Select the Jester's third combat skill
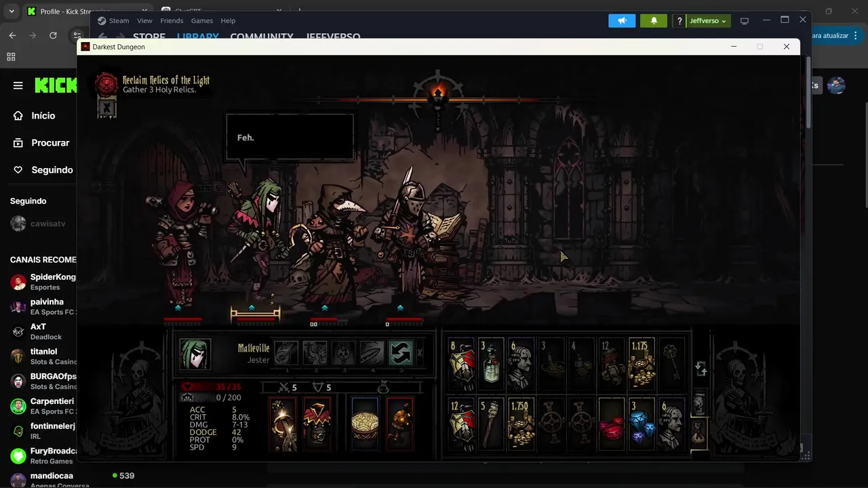The width and height of the screenshot is (868, 488). click(343, 353)
